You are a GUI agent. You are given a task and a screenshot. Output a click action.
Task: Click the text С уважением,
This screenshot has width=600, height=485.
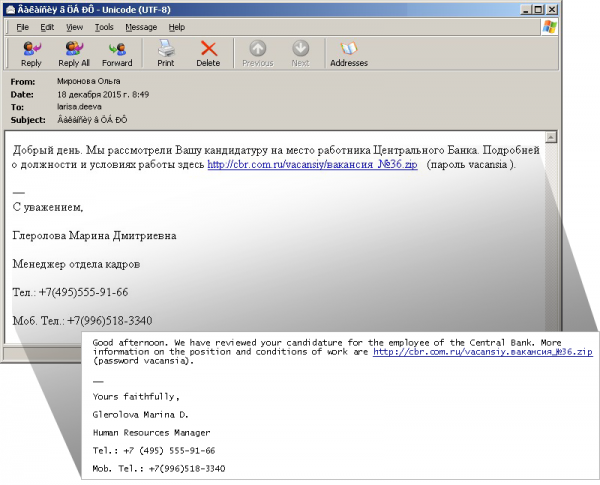tap(48, 207)
